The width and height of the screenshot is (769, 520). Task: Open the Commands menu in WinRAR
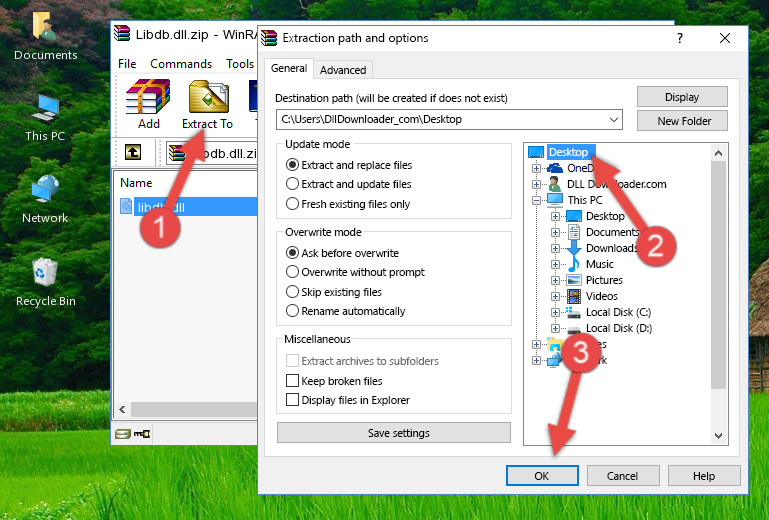tap(181, 64)
